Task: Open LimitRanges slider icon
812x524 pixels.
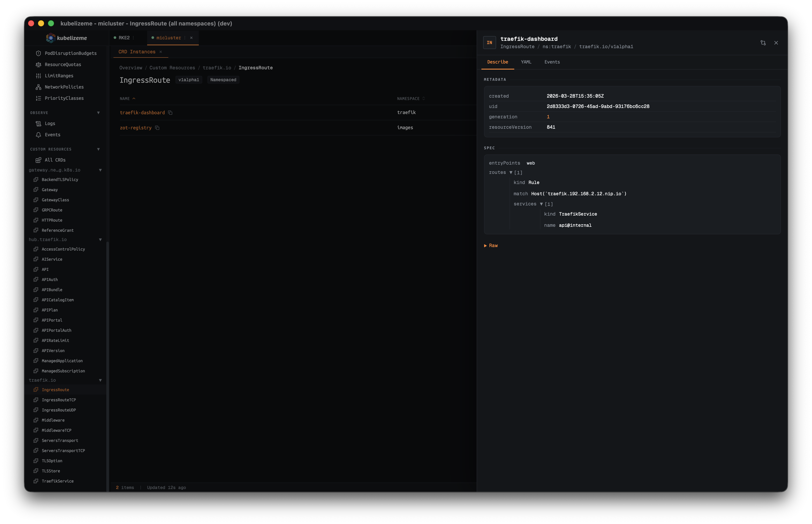Action: tap(38, 76)
